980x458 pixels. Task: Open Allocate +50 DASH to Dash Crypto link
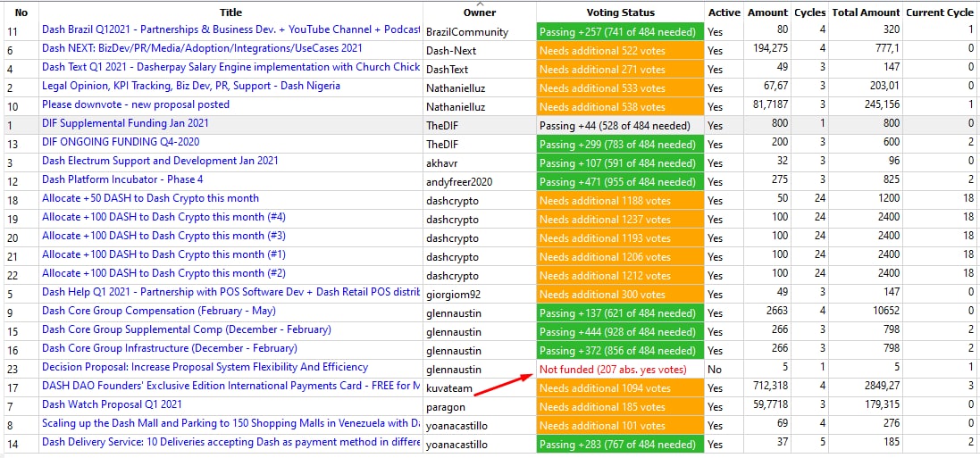click(150, 198)
